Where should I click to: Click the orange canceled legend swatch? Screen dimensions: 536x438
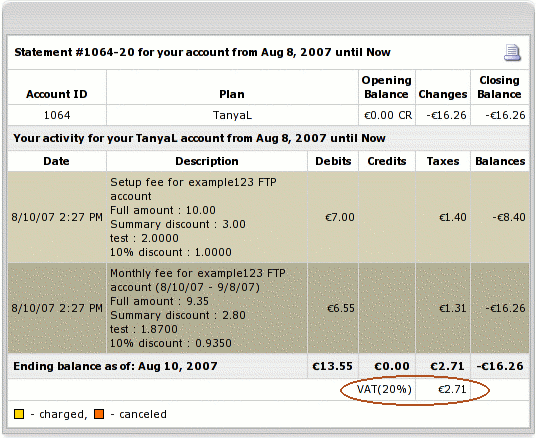(x=99, y=414)
